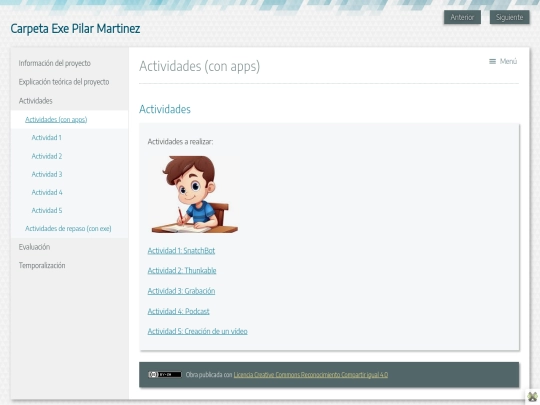Open Actividades de repaso (con exe)

pos(68,229)
